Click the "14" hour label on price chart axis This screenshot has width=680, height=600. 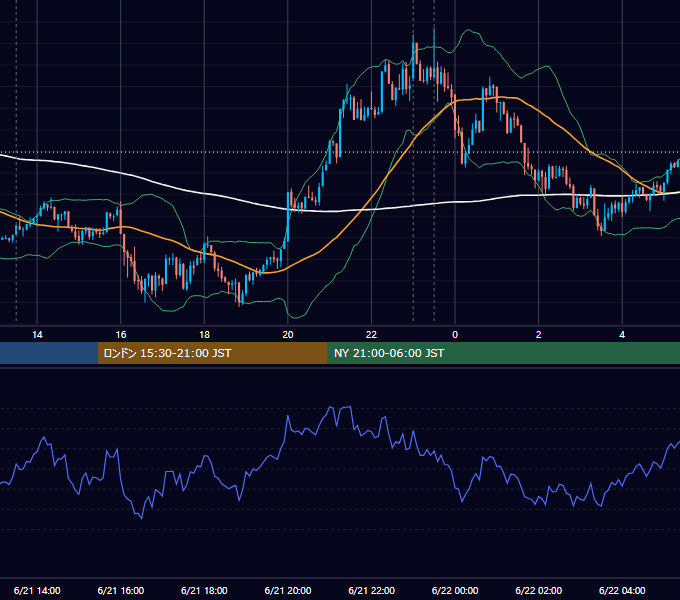(x=37, y=335)
